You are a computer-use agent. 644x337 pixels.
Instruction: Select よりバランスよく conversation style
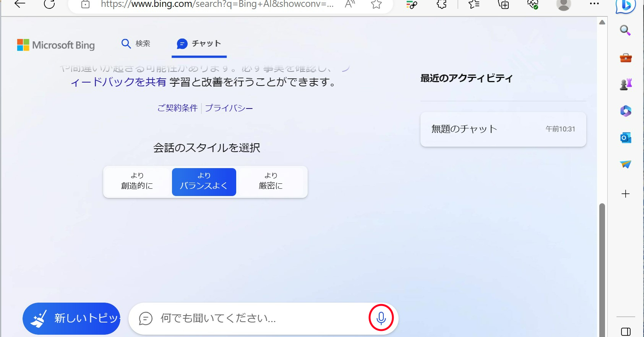pyautogui.click(x=204, y=182)
